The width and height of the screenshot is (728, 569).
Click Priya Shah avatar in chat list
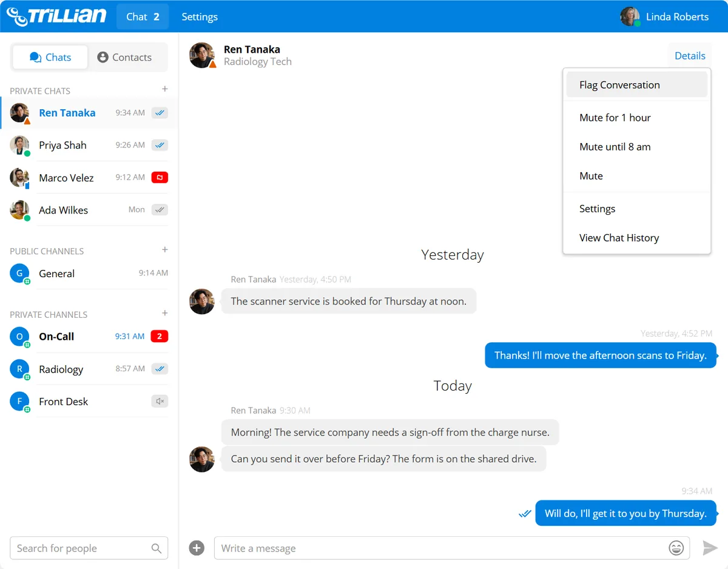pos(19,145)
